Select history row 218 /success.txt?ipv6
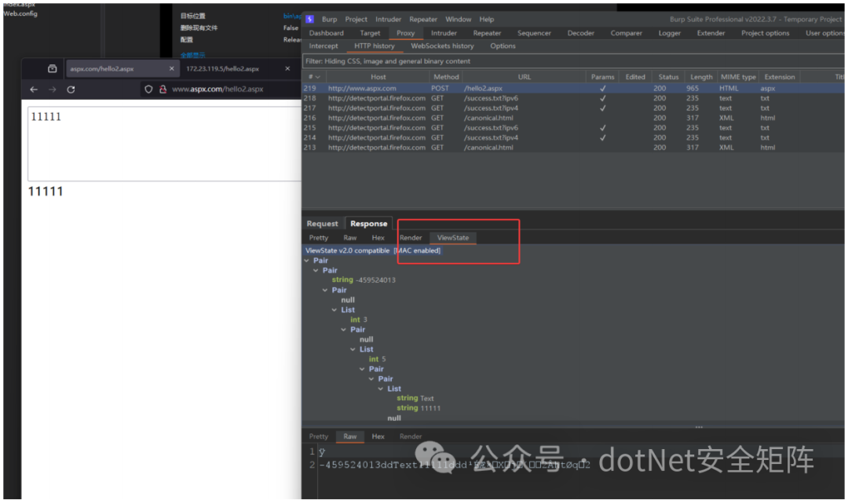 pyautogui.click(x=573, y=98)
